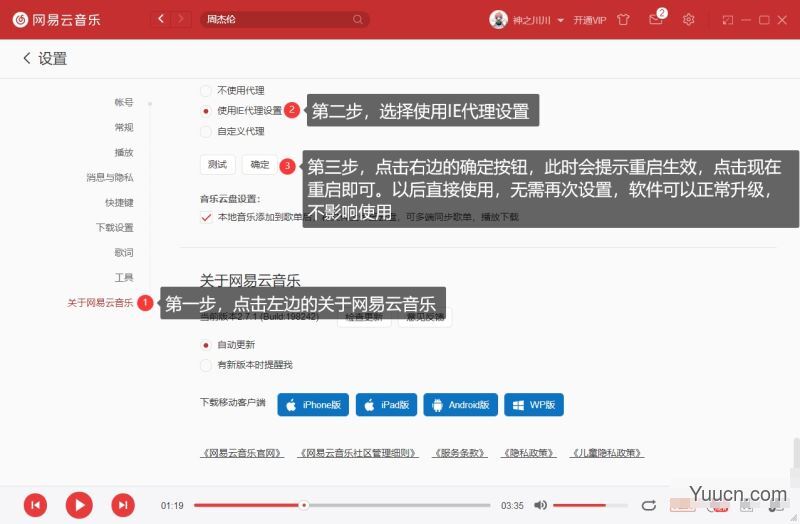Skip to the next track
This screenshot has height=524, width=800.
point(123,505)
